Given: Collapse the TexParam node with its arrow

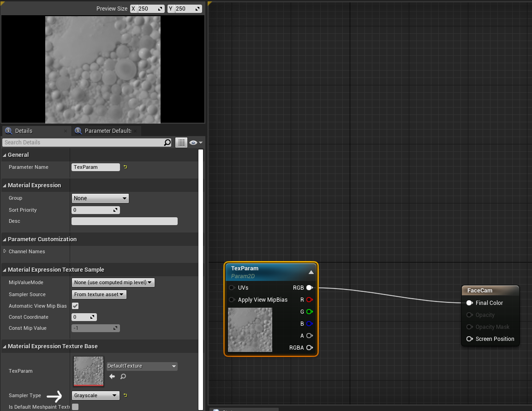Looking at the screenshot, I should click(x=311, y=272).
